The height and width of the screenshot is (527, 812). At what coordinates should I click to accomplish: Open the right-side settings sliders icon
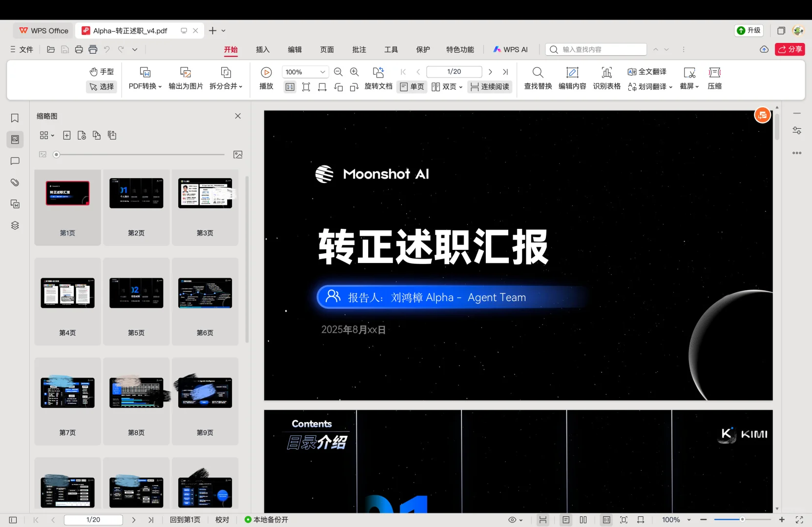(797, 131)
